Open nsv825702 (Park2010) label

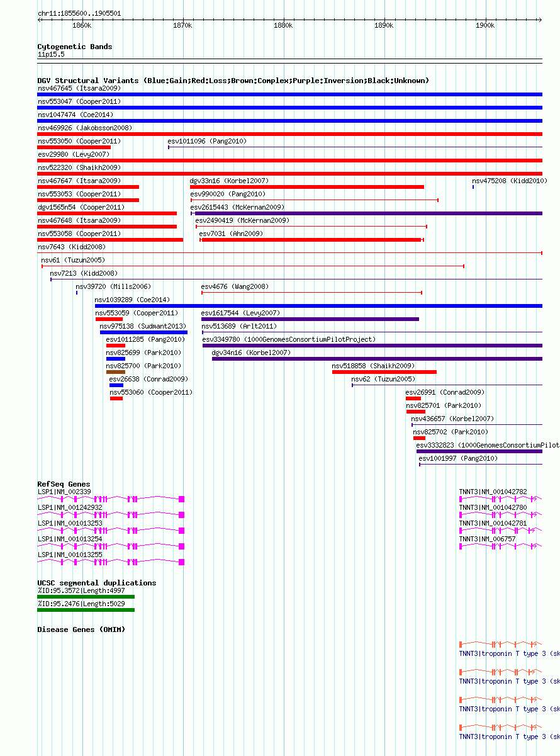451,432
